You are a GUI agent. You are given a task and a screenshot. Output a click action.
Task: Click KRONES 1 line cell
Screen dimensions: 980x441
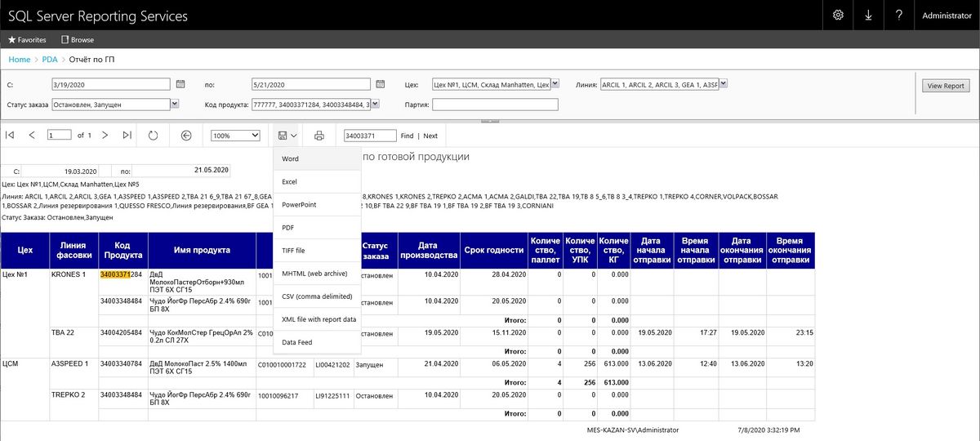click(x=68, y=274)
